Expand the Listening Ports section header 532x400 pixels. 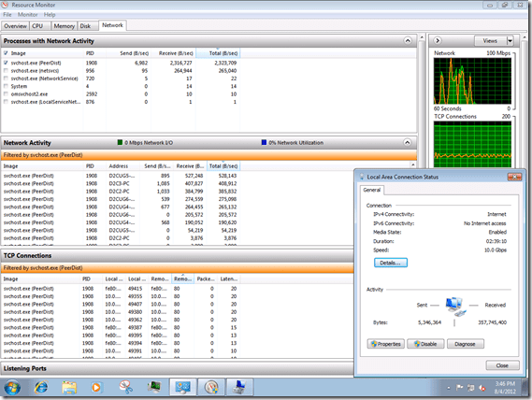[x=177, y=368]
